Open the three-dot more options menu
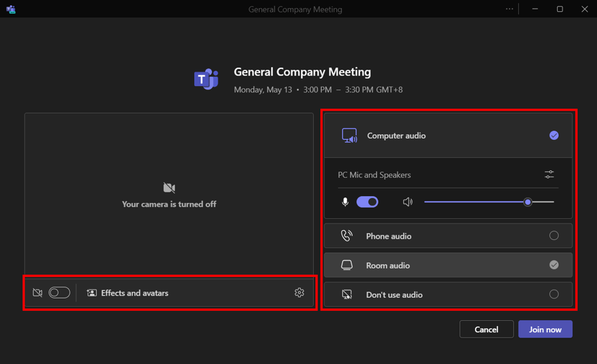Image resolution: width=597 pixels, height=364 pixels. point(509,9)
